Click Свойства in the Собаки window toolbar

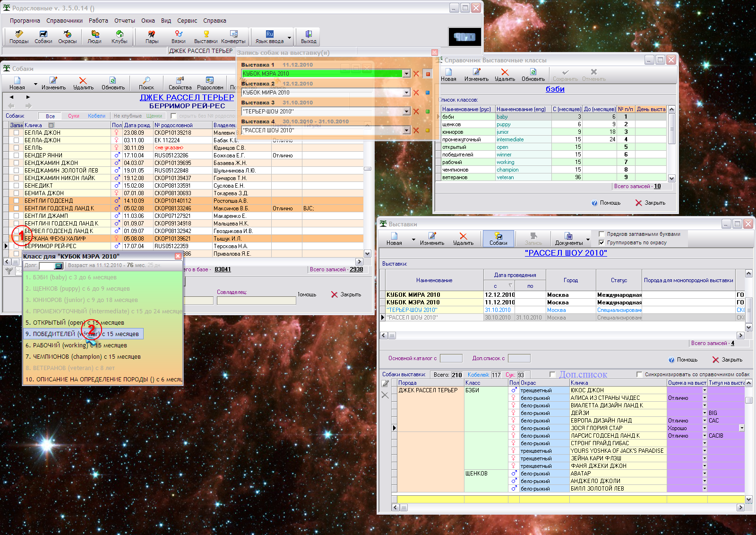pos(180,83)
